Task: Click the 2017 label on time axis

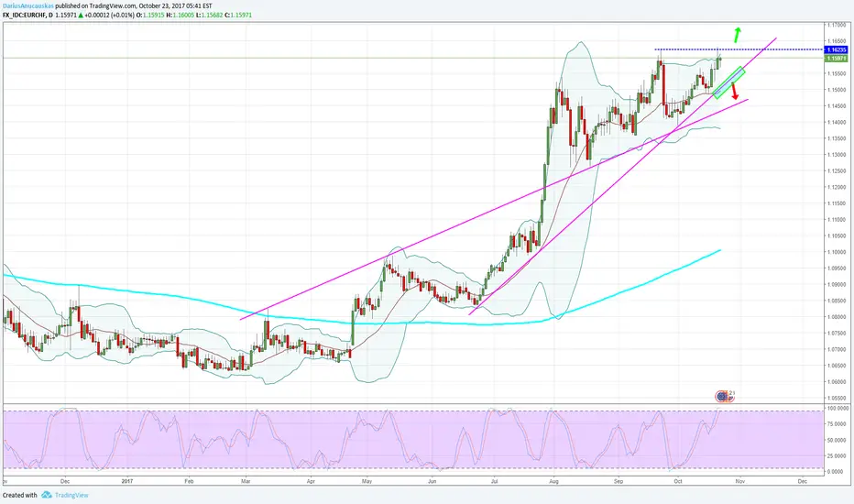Action: coord(126,481)
